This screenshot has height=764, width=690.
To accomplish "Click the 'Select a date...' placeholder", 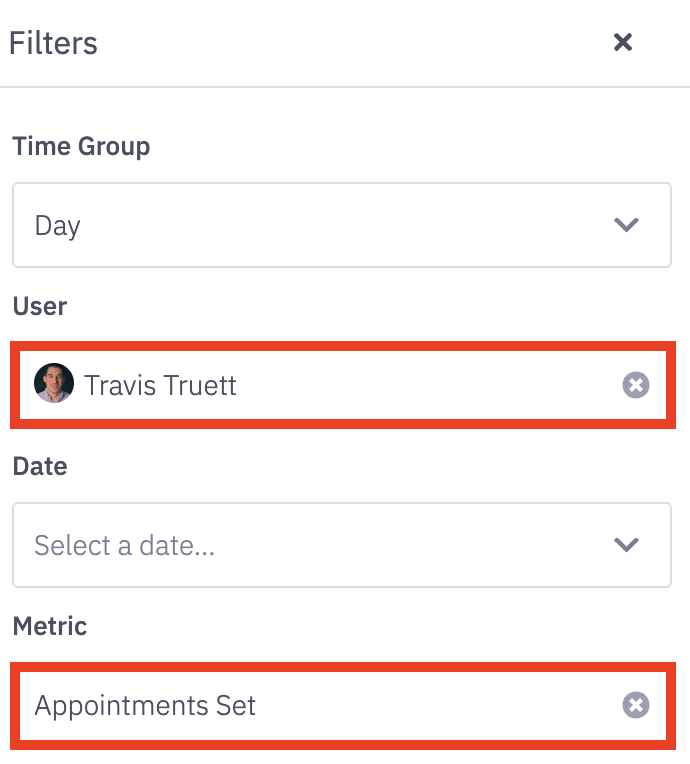I will pos(124,546).
